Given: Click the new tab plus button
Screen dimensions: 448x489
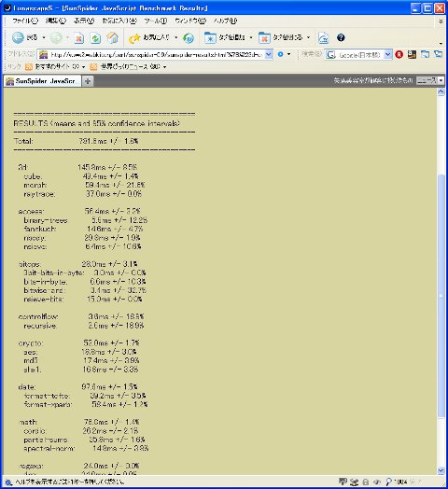Looking at the screenshot, I should pos(88,81).
